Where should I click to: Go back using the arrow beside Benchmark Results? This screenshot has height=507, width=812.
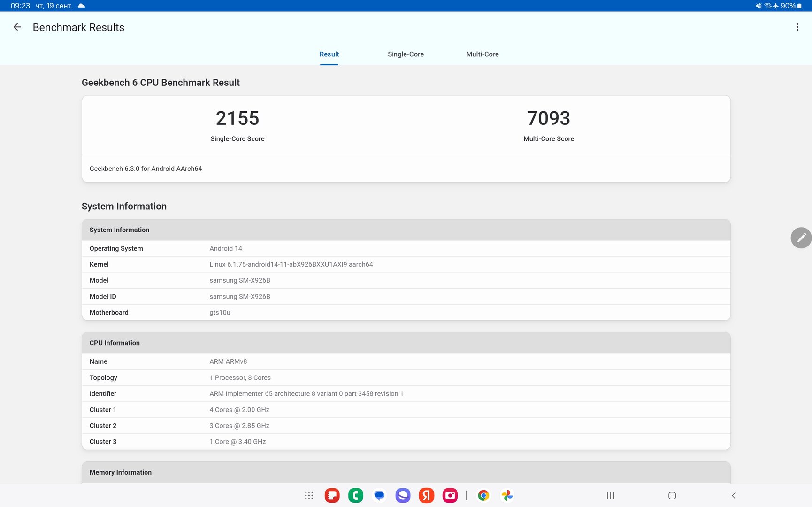tap(17, 27)
